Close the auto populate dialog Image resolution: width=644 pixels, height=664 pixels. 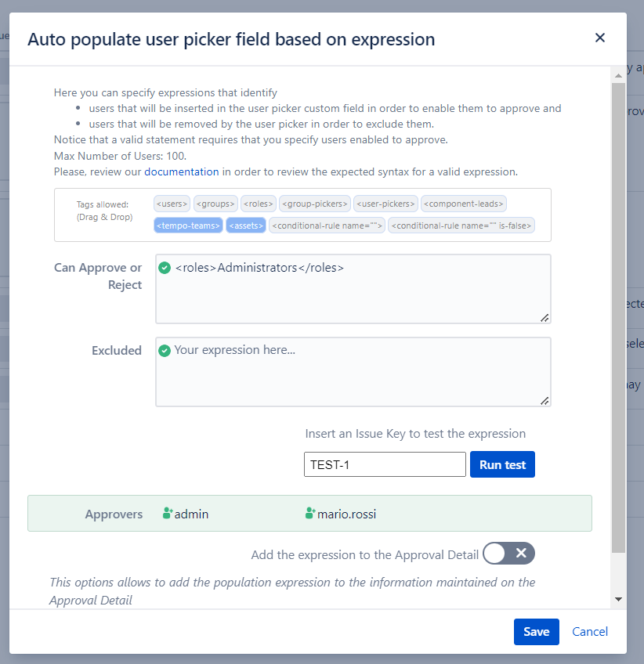pyautogui.click(x=600, y=38)
